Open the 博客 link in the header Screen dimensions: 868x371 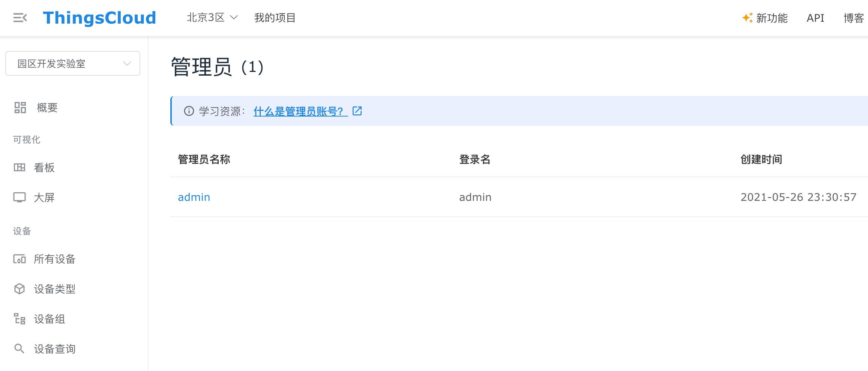pos(853,18)
